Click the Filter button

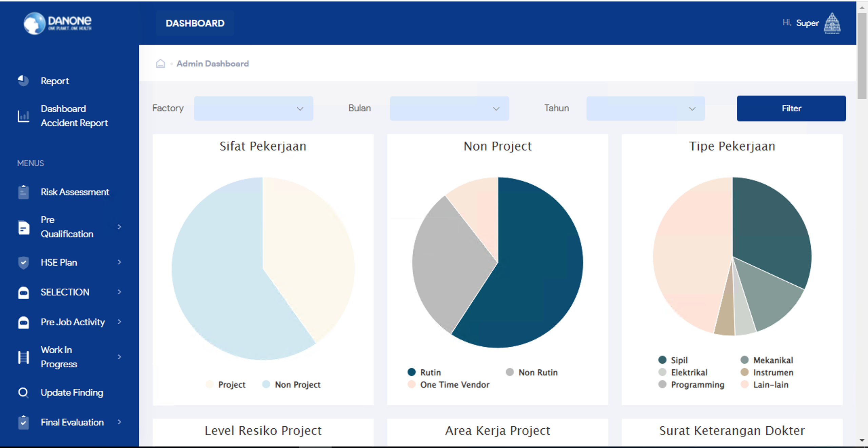tap(791, 108)
